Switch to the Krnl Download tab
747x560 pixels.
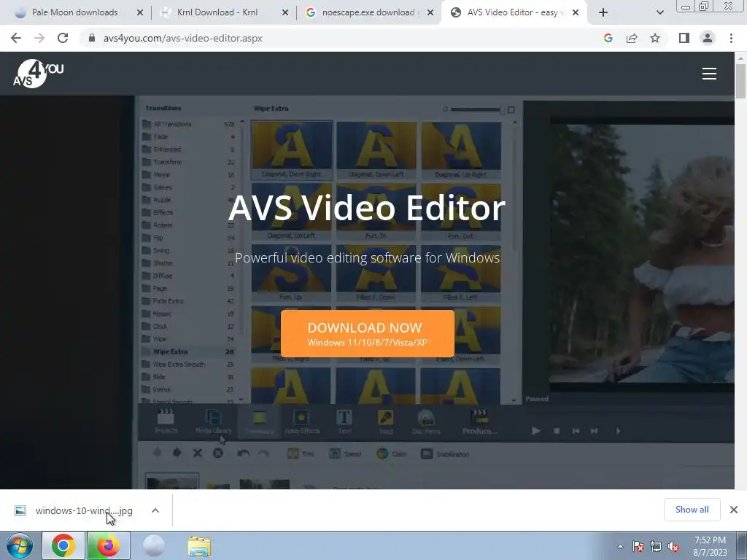tap(224, 12)
